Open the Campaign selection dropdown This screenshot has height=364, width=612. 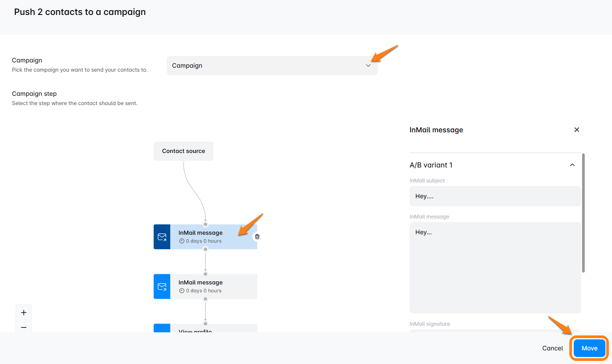click(x=272, y=66)
